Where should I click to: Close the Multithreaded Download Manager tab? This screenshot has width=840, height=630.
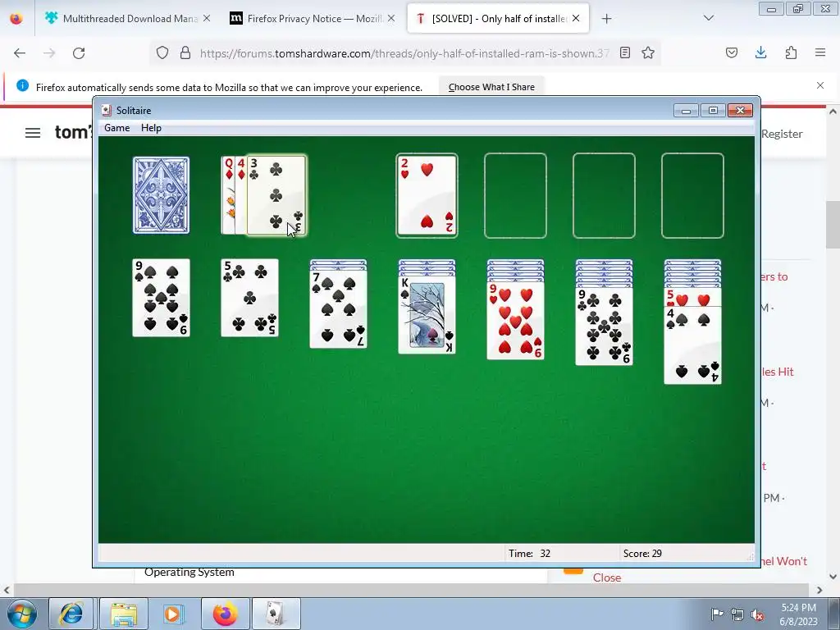tap(207, 19)
